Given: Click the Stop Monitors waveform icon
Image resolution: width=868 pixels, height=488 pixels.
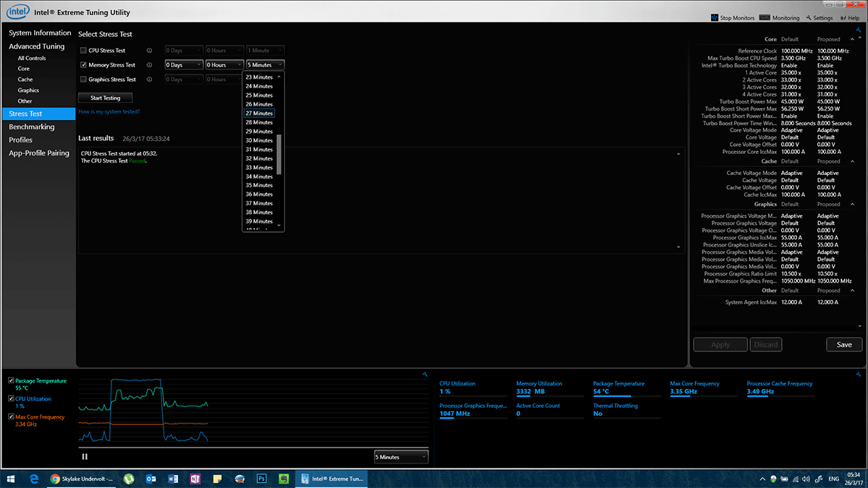Looking at the screenshot, I should (714, 17).
